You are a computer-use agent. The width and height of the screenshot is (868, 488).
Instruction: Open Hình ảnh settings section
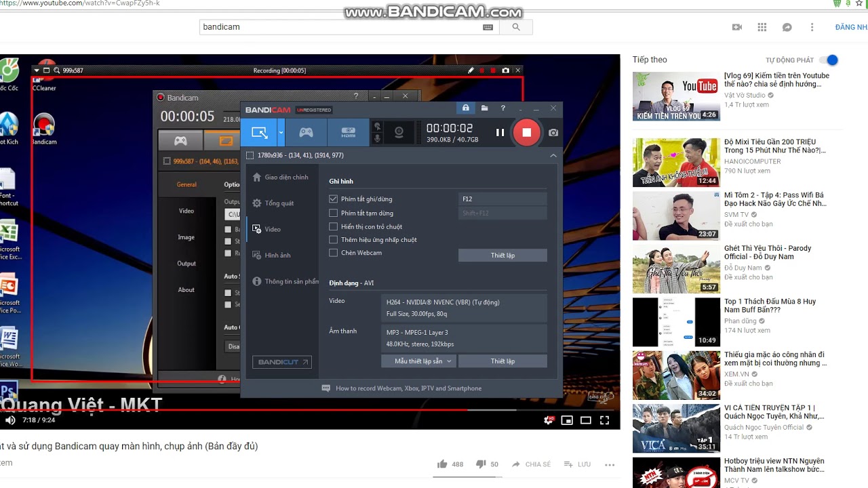(x=271, y=256)
